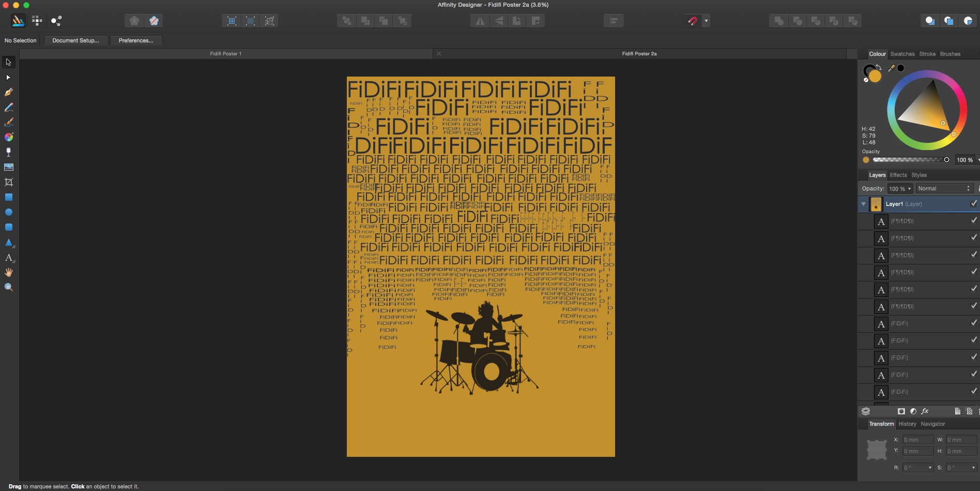Collapse the Layer1 group
This screenshot has width=980, height=491.
tap(863, 204)
